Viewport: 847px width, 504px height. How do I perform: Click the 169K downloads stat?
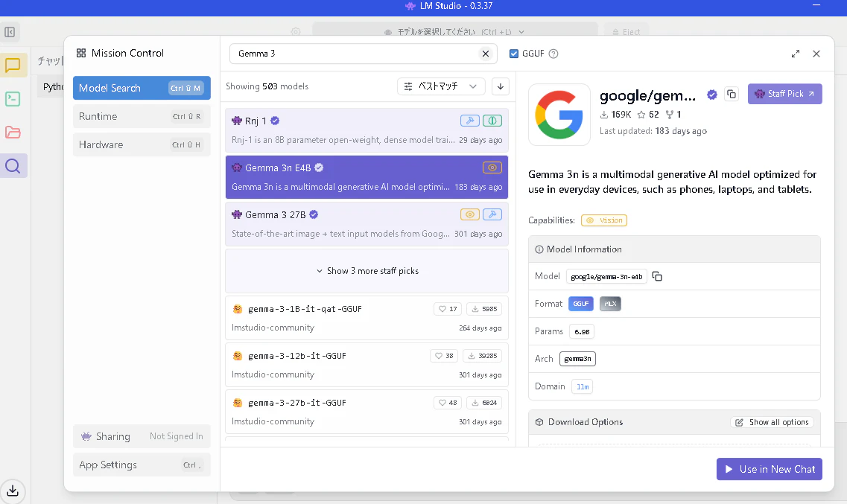pos(615,115)
